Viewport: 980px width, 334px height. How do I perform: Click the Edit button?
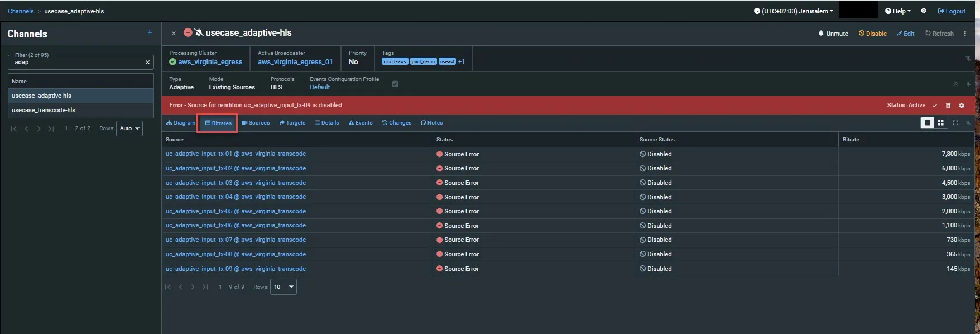pyautogui.click(x=906, y=34)
